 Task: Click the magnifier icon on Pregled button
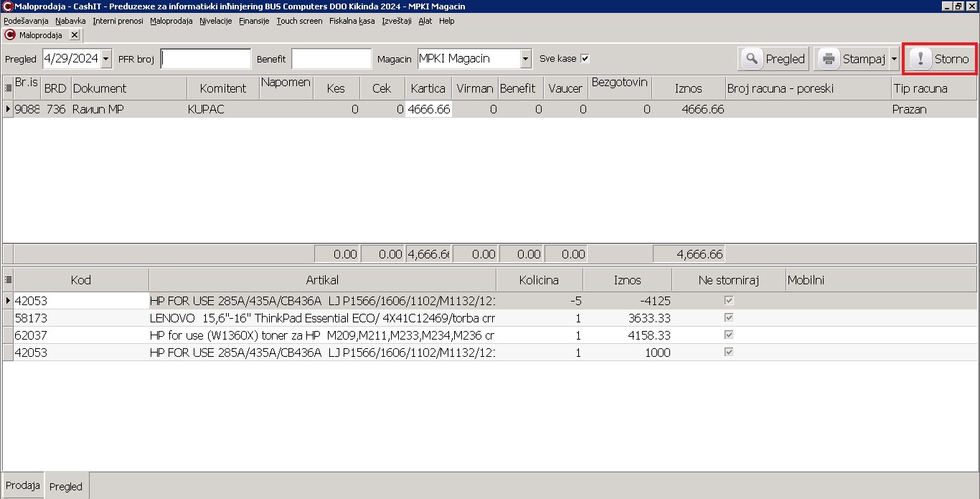click(752, 59)
